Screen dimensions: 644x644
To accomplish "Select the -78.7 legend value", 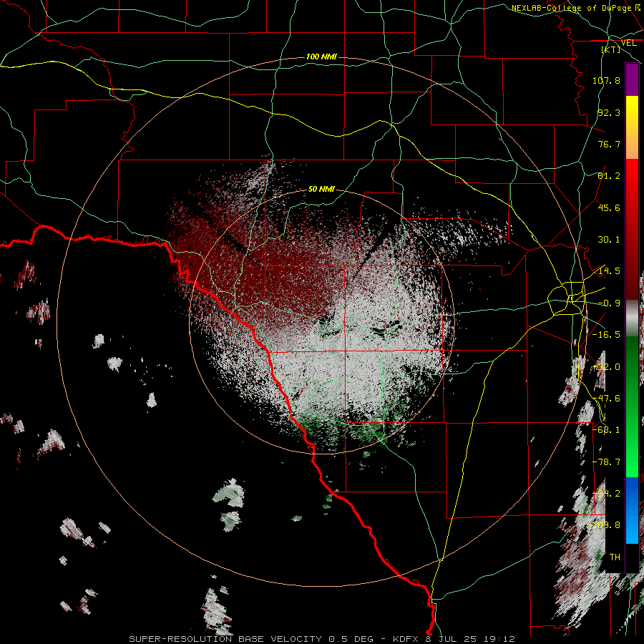I will [x=606, y=462].
